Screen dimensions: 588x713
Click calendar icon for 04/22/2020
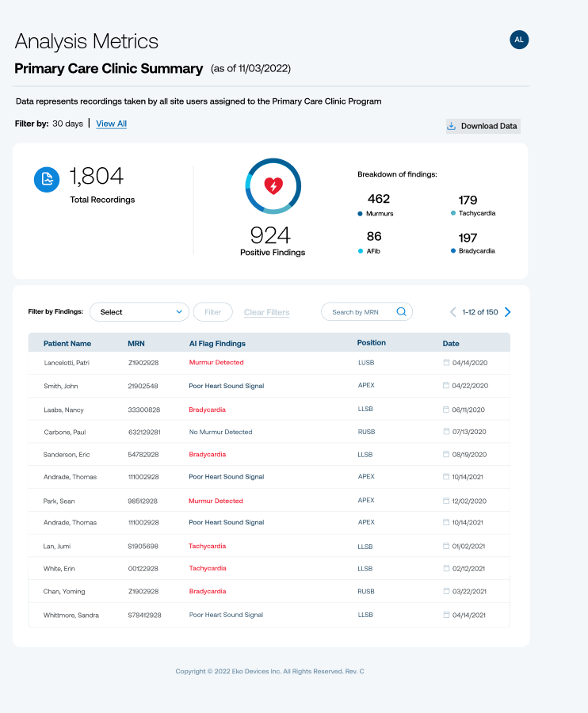[x=446, y=385]
